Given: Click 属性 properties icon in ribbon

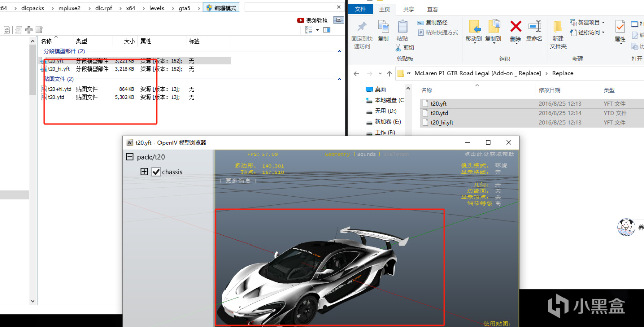Looking at the screenshot, I should 620,27.
